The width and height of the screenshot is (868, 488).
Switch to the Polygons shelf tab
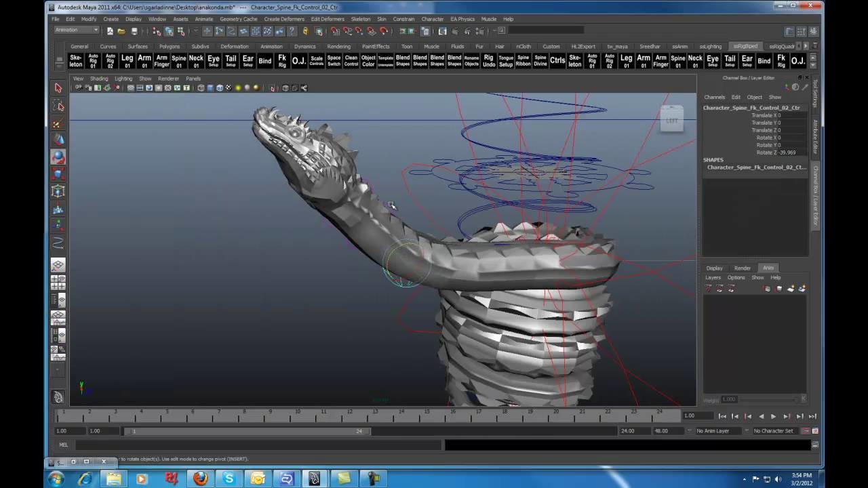(x=170, y=47)
